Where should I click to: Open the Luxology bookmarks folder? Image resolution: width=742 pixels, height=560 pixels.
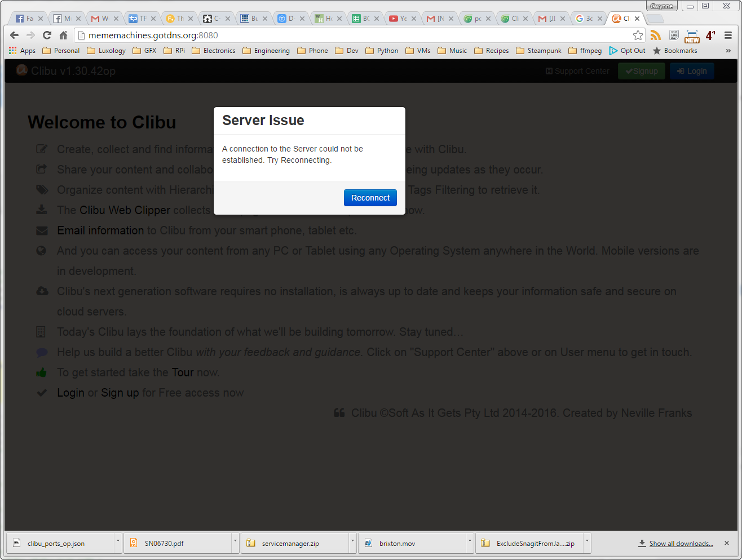tap(106, 51)
